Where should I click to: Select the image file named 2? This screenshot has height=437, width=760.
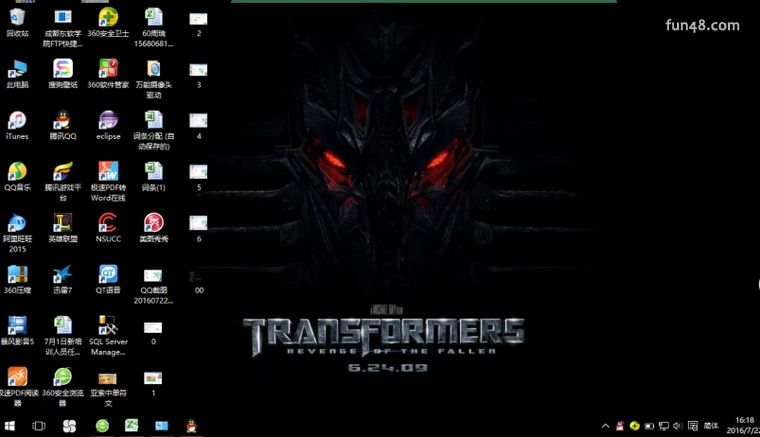[198, 19]
